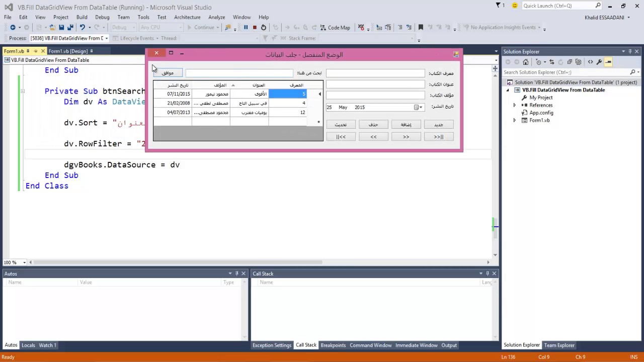Open the Analyze menu
Viewport: 644px width, 362px height.
217,17
